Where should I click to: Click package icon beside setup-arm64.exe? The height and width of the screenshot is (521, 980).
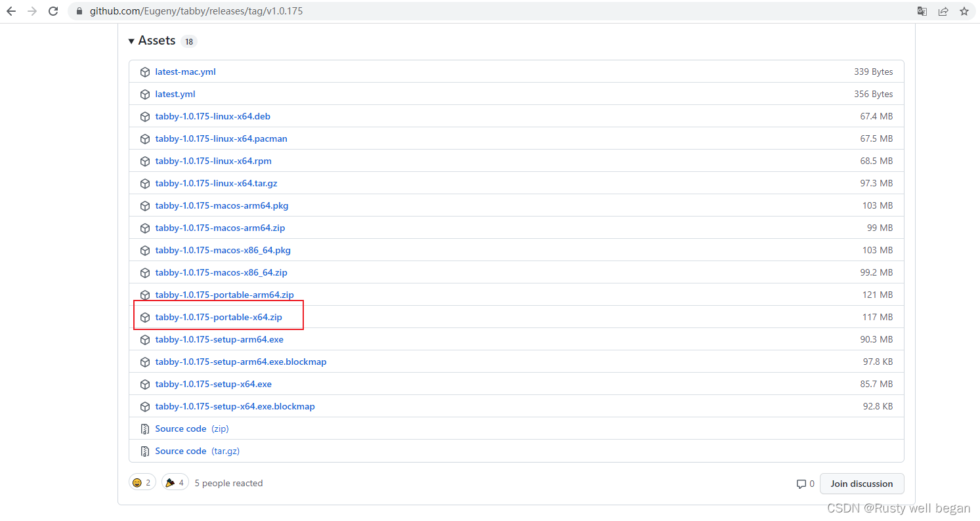point(145,339)
